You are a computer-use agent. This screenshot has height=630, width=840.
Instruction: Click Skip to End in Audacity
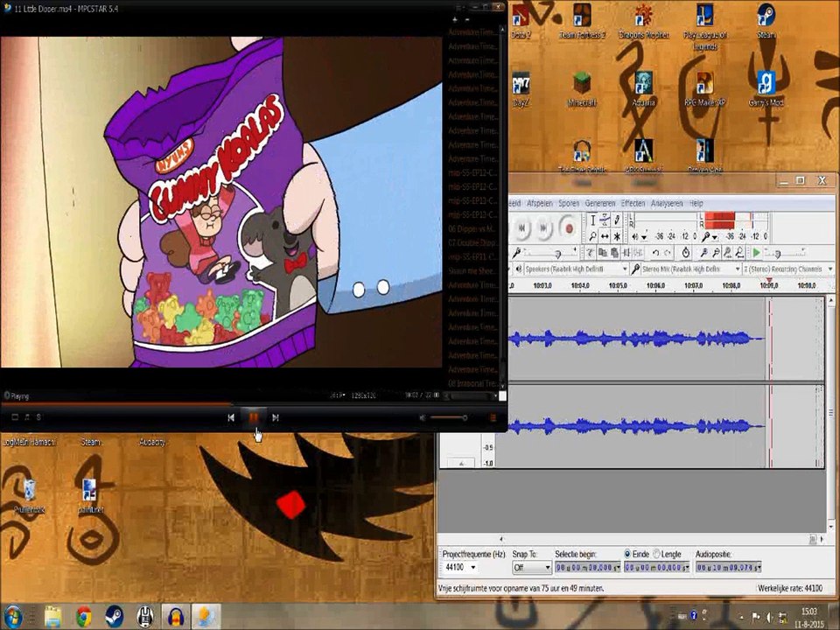pyautogui.click(x=543, y=228)
